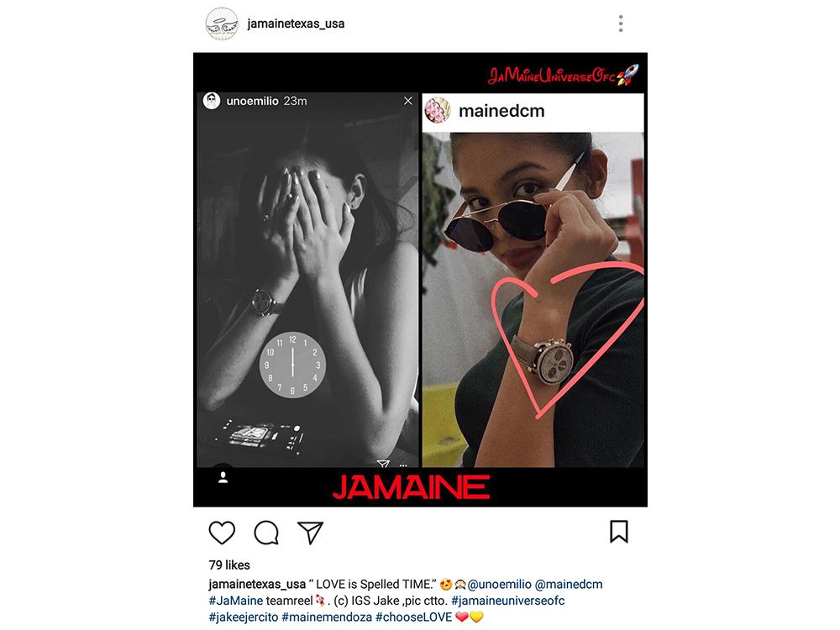Open the #JaMaine hashtag

click(x=236, y=601)
